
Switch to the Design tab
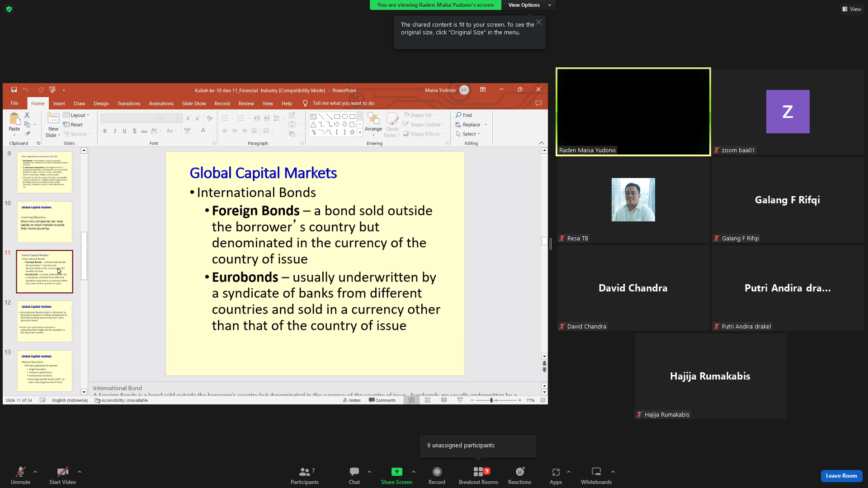coord(101,103)
